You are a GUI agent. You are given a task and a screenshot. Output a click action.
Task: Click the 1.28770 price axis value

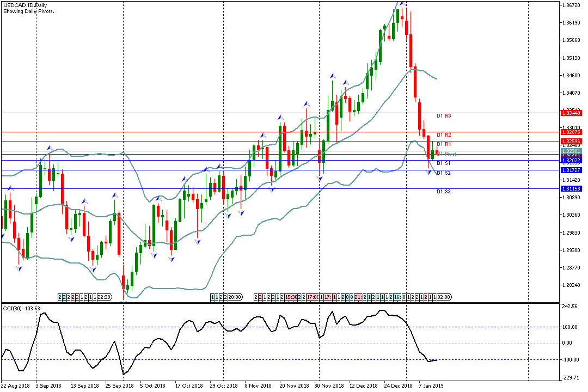[x=571, y=268]
